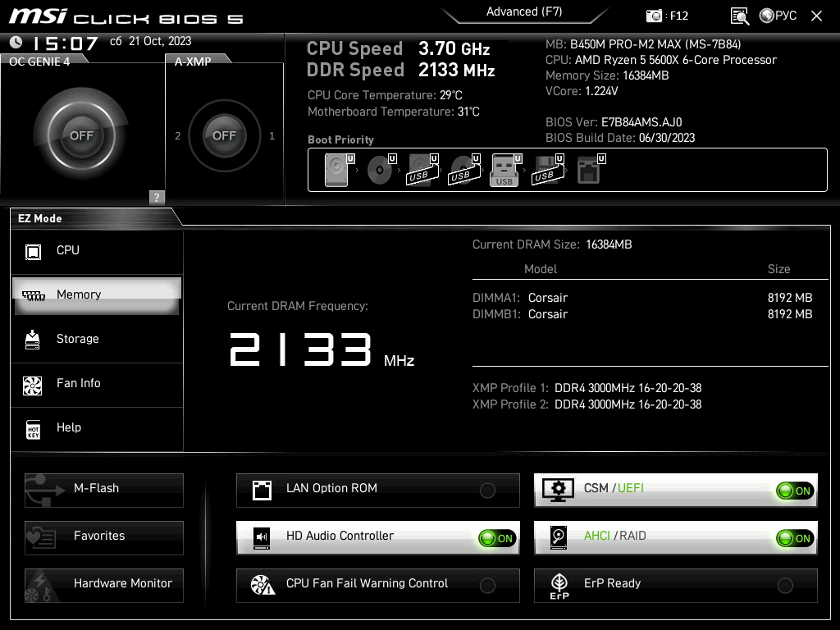The image size is (840, 630).
Task: Click the DIMMA1 Corsair memory row
Action: coord(642,298)
